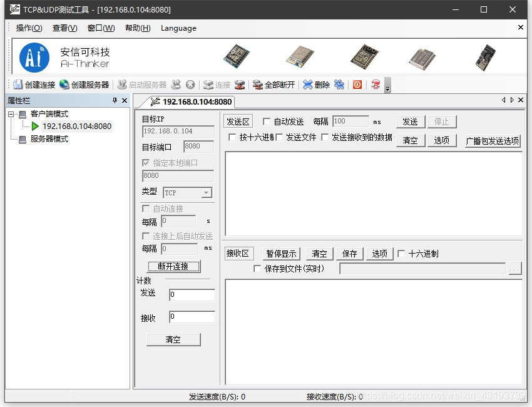Open the 查看(V) menu
The width and height of the screenshot is (532, 407).
(65, 28)
